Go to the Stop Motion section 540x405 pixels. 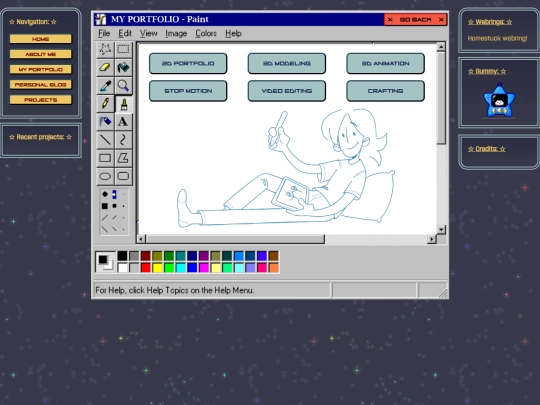click(188, 91)
